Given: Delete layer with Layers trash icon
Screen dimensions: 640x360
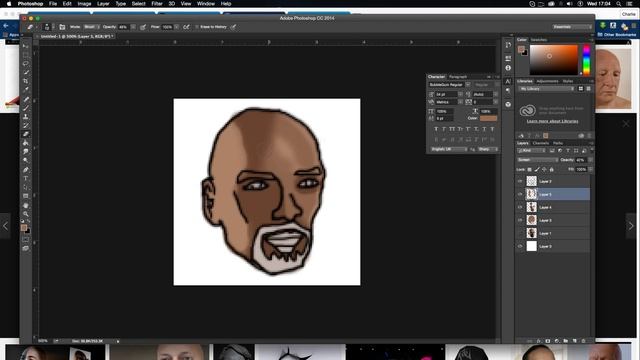Looking at the screenshot, I should pos(584,341).
